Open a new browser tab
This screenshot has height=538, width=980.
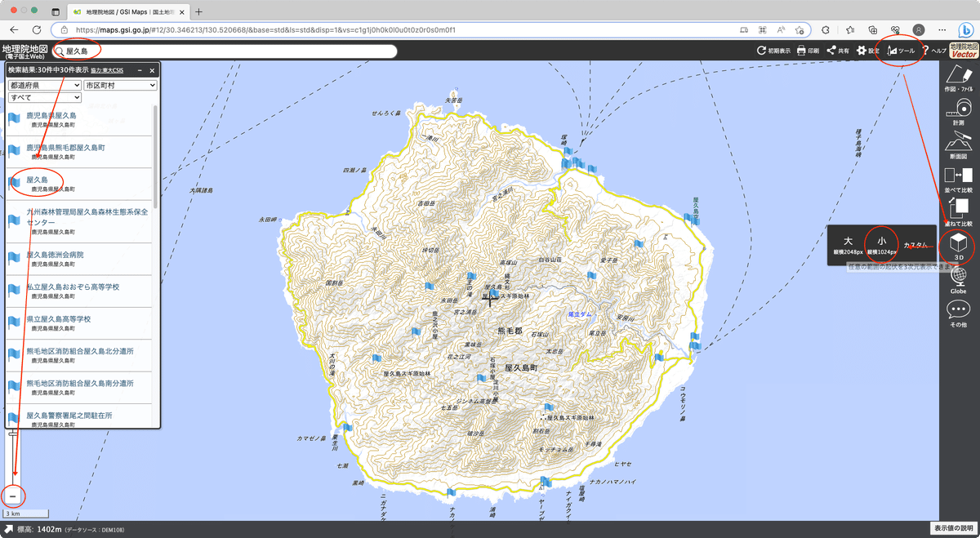(199, 11)
